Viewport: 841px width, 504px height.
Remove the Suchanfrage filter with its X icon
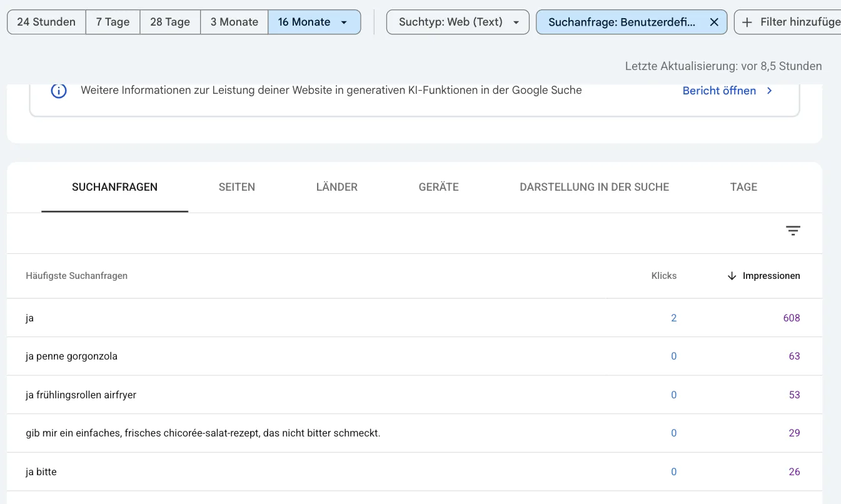tap(714, 22)
